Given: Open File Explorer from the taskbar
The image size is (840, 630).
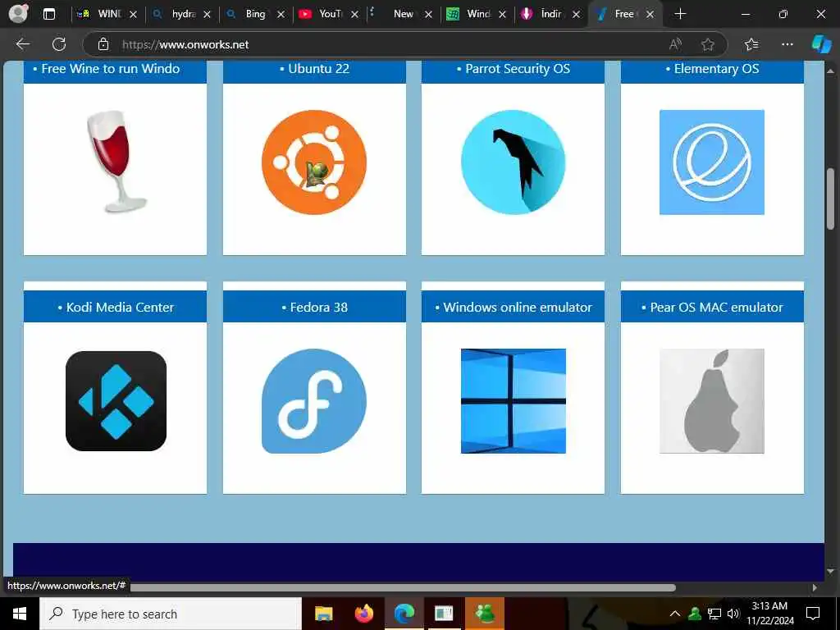Looking at the screenshot, I should pos(323,614).
